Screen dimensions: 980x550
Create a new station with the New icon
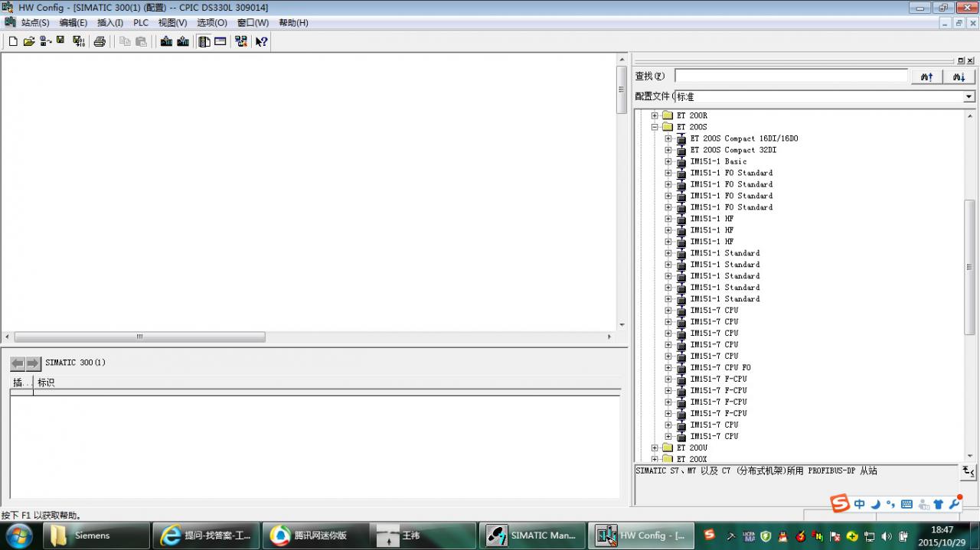(13, 41)
